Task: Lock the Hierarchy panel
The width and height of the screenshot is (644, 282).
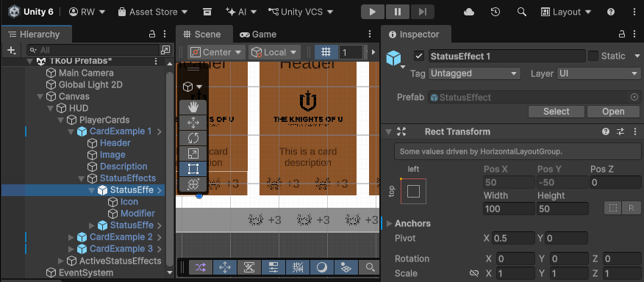Action: point(152,34)
